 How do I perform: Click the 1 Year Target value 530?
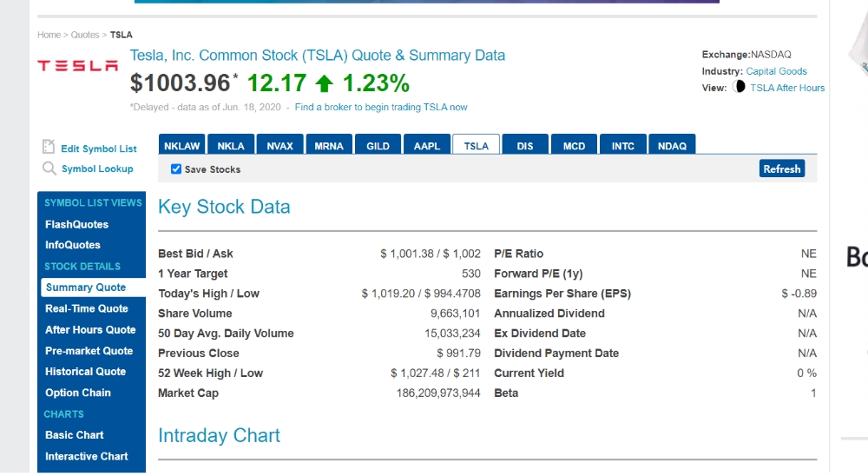click(x=470, y=274)
